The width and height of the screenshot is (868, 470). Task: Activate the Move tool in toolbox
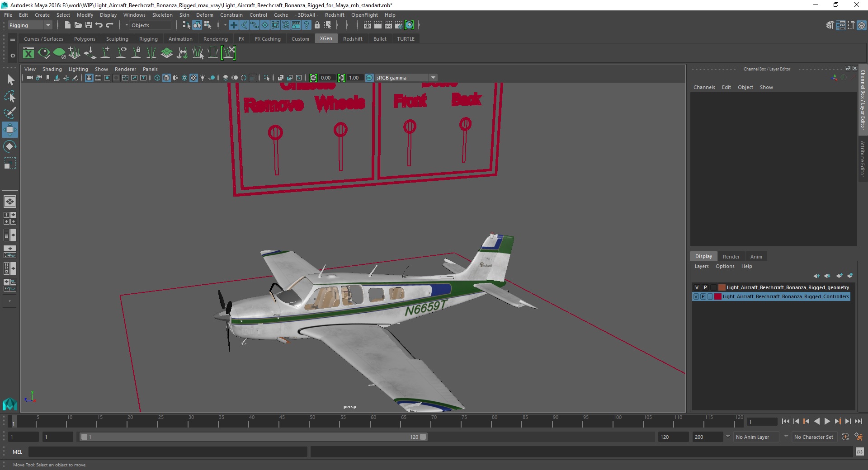coord(10,130)
